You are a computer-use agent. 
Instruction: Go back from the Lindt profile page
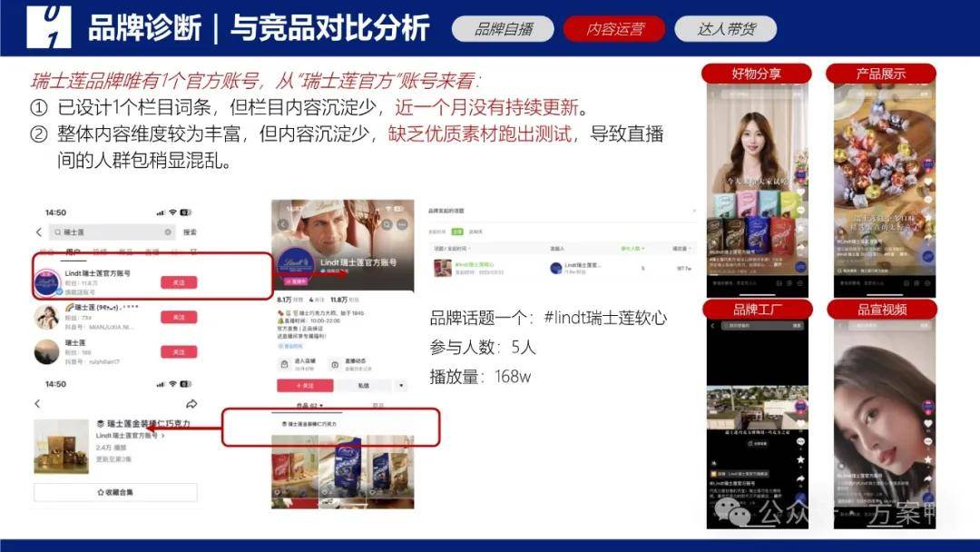pyautogui.click(x=282, y=224)
